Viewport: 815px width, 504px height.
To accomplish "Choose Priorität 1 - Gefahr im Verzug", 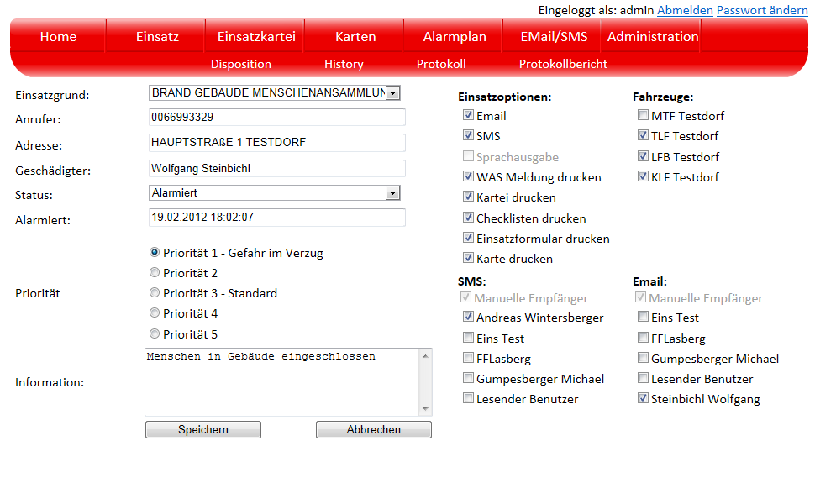I will (155, 252).
